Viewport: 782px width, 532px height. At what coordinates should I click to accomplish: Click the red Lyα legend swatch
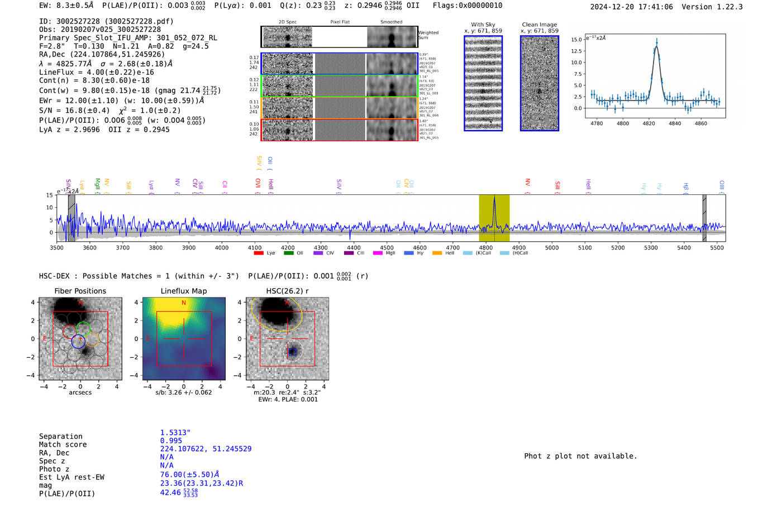[x=259, y=253]
